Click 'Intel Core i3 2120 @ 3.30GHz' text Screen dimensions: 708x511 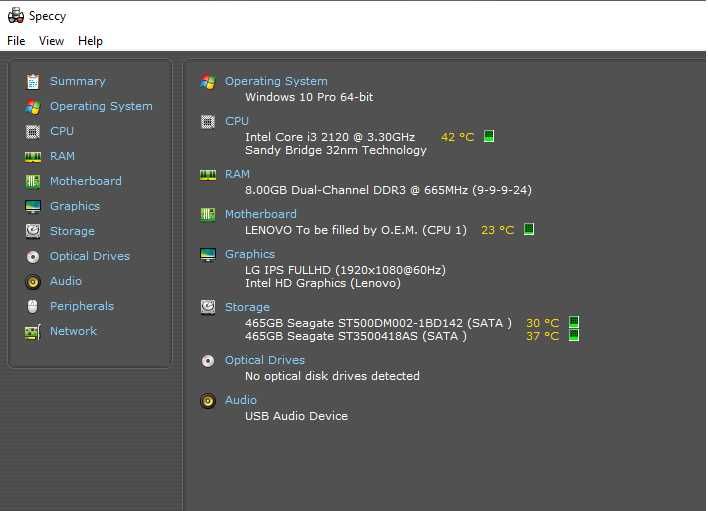pos(330,137)
